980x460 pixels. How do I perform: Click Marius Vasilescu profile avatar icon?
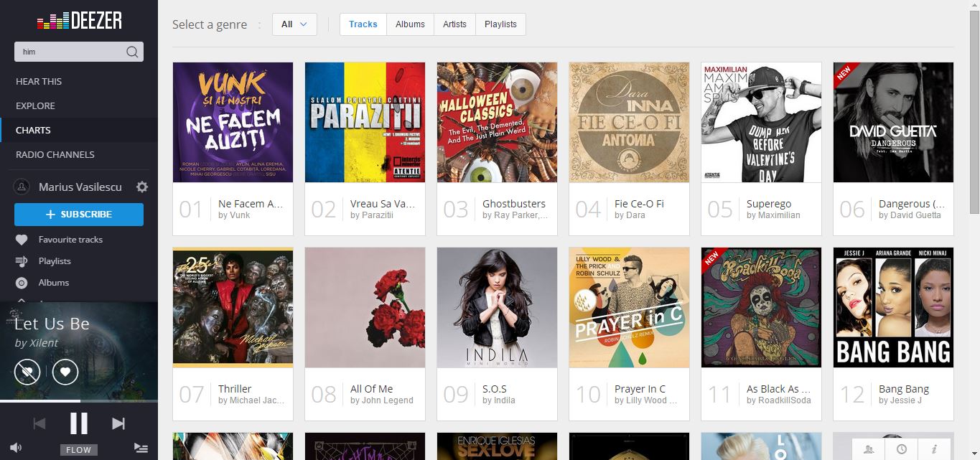(22, 187)
